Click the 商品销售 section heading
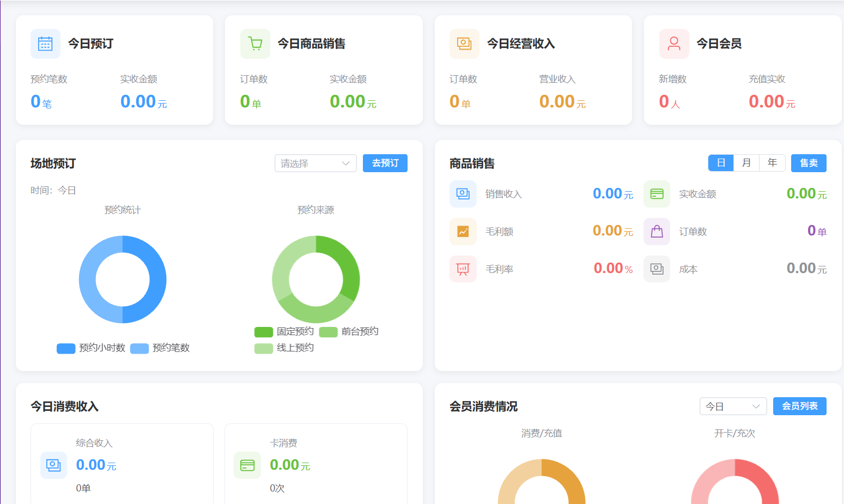 (472, 163)
